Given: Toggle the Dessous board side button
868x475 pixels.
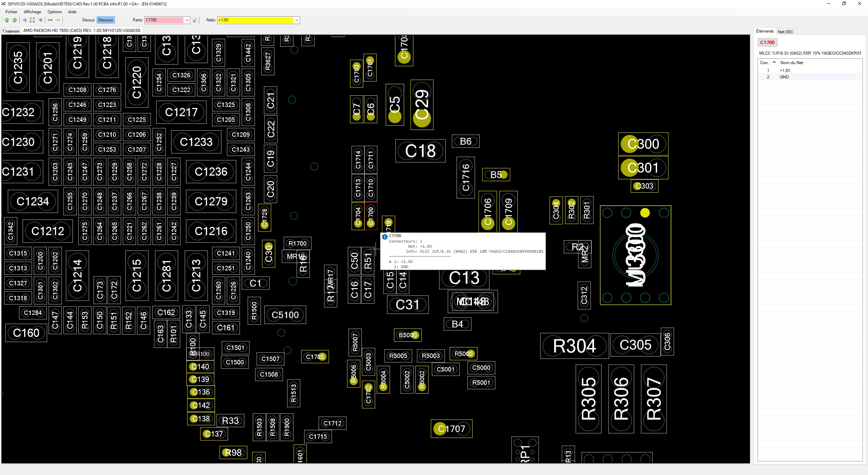Looking at the screenshot, I should [105, 20].
